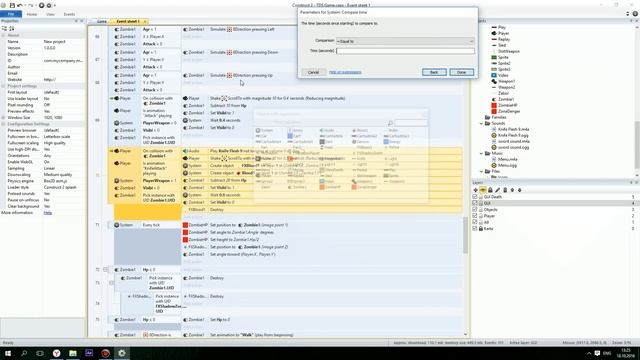Image resolution: width=640 pixels, height=360 pixels.
Task: Collapse the Files folder
Action: 482,171
